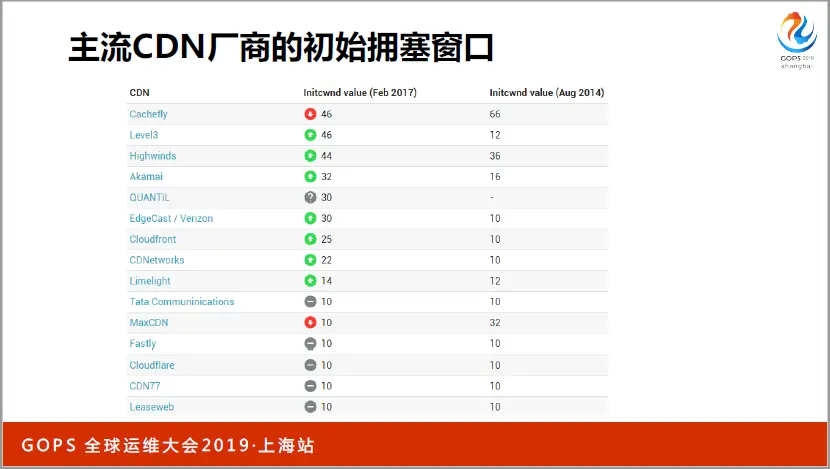Click the gray unchanged icon in Cloudflare row
Image resolution: width=830 pixels, height=469 pixels.
(x=310, y=365)
